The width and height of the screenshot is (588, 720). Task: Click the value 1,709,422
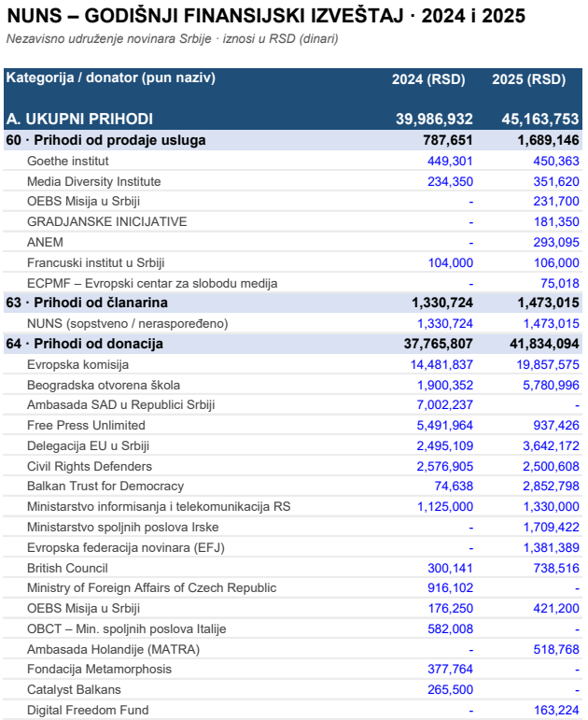tap(552, 528)
